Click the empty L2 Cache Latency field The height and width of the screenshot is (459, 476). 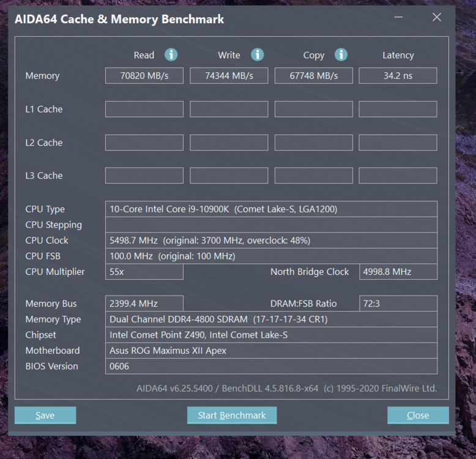398,143
